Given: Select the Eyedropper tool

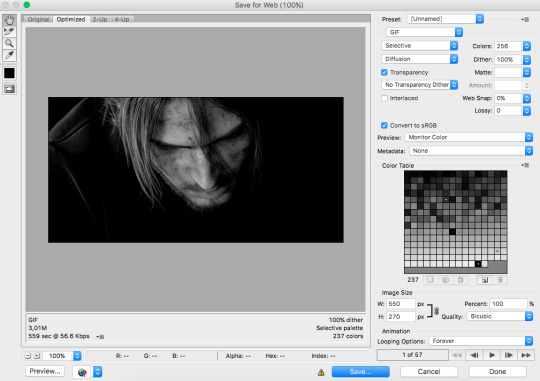Looking at the screenshot, I should point(9,55).
